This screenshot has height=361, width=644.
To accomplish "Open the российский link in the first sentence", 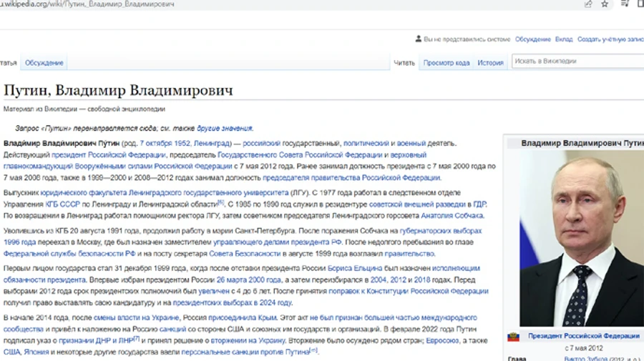I will [261, 144].
